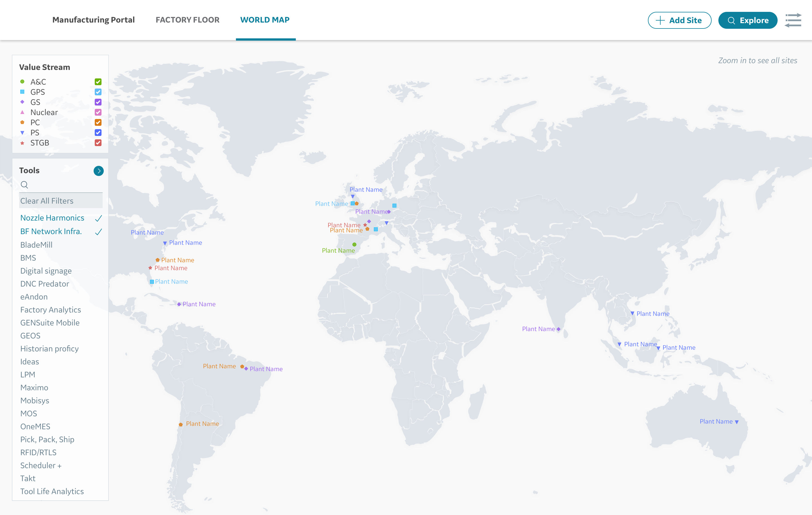Click the search magnifier icon in Tools
Viewport: 812px width, 515px height.
pyautogui.click(x=24, y=184)
